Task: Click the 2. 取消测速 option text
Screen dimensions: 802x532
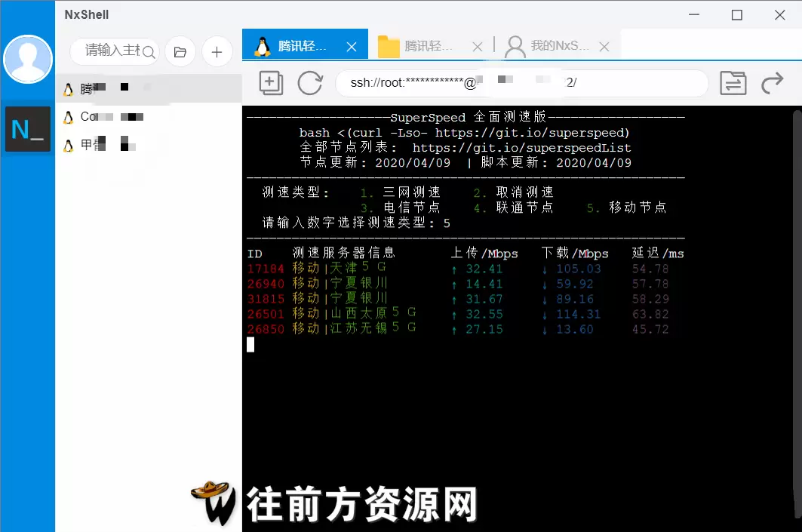Action: tap(514, 192)
